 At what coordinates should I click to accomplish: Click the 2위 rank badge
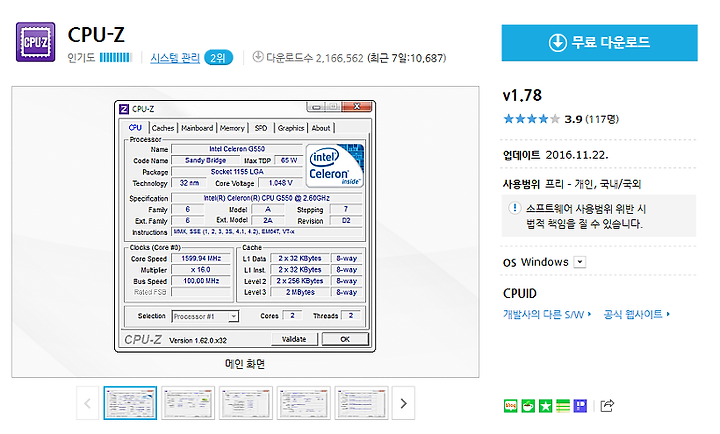(x=218, y=58)
